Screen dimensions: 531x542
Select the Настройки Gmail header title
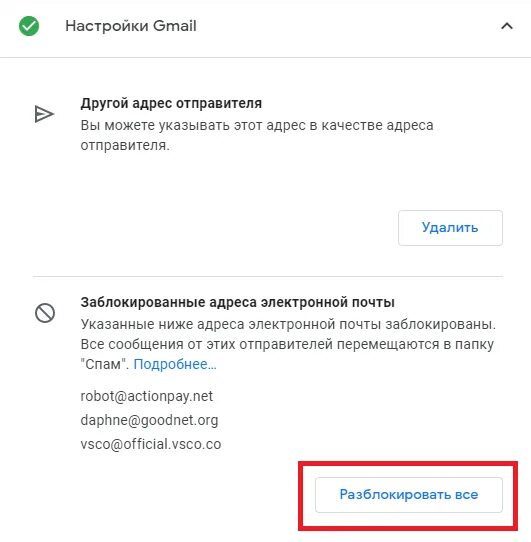(131, 26)
